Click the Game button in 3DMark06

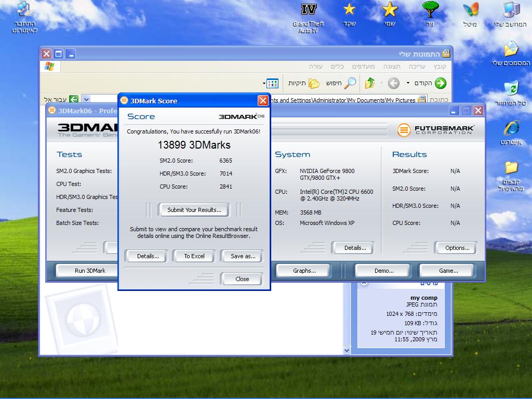pos(448,270)
